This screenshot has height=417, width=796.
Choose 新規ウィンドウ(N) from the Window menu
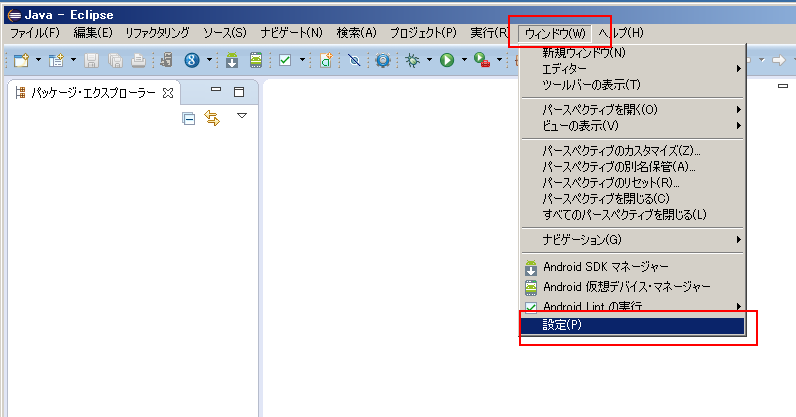[632, 52]
